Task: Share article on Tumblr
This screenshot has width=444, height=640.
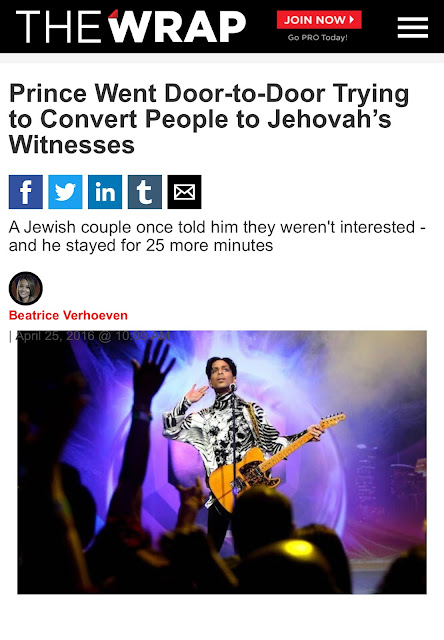Action: click(x=145, y=192)
